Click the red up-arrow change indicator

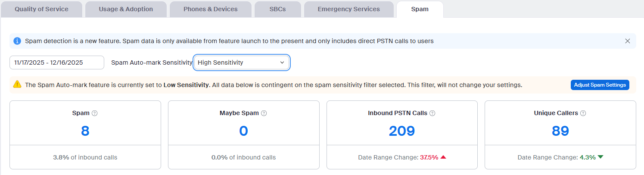click(443, 157)
